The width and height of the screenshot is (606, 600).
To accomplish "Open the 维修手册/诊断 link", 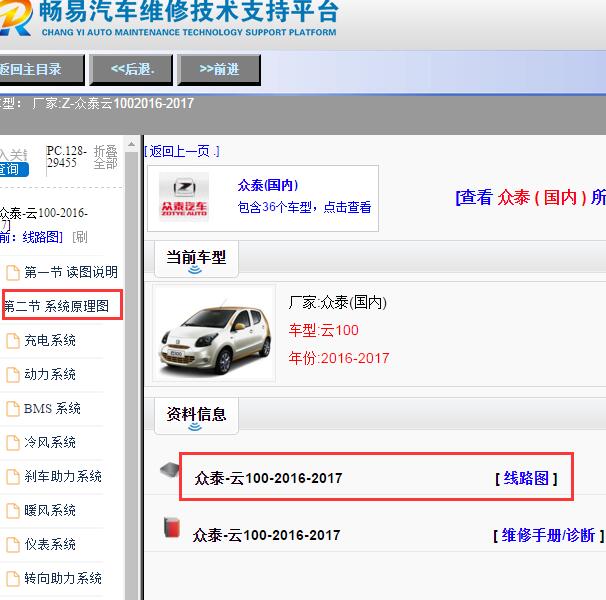I will [x=548, y=536].
